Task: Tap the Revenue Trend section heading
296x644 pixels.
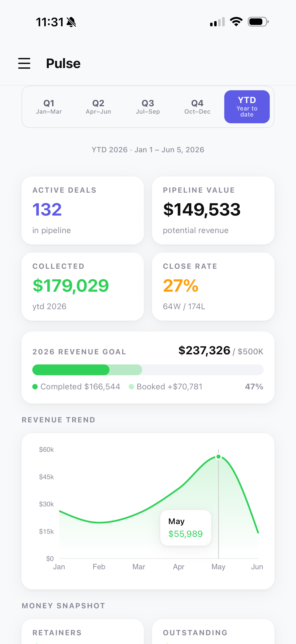Action: click(x=59, y=420)
